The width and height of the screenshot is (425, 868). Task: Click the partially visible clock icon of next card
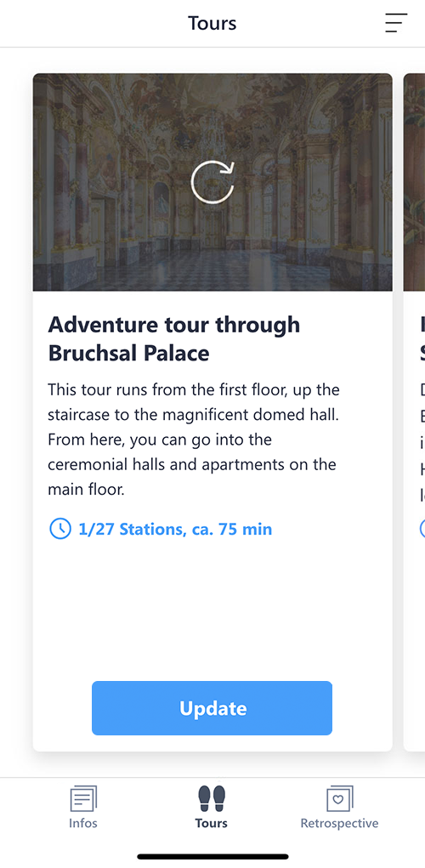coord(422,529)
